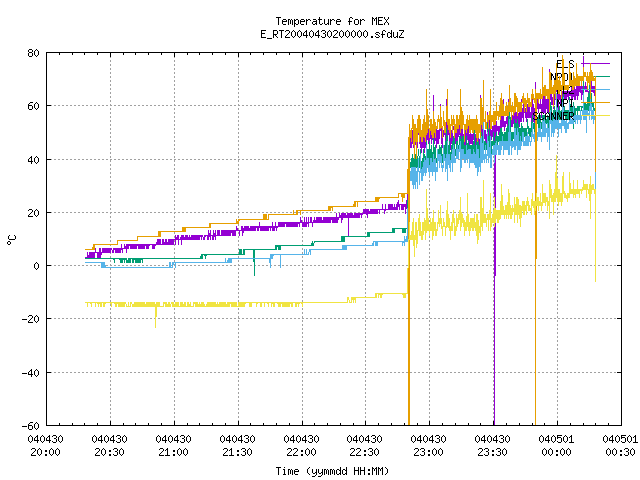Click the '040430 23:30' x-axis tick label

click(x=493, y=446)
